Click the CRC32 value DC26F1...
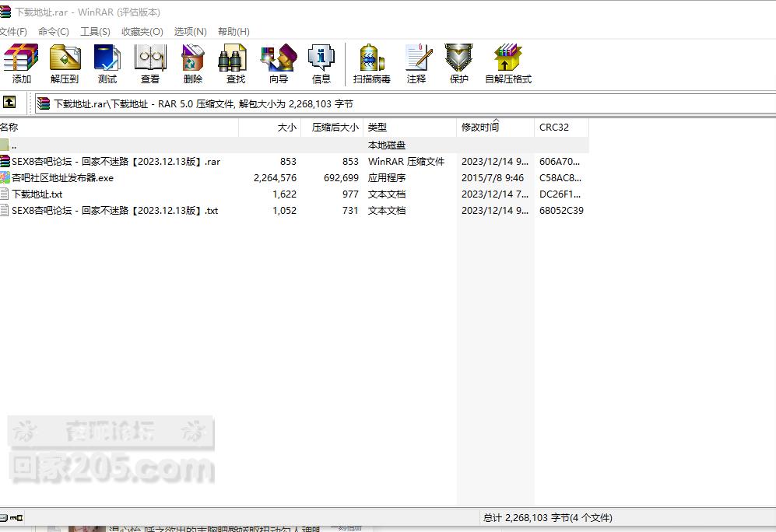The height and width of the screenshot is (532, 776). tap(560, 194)
